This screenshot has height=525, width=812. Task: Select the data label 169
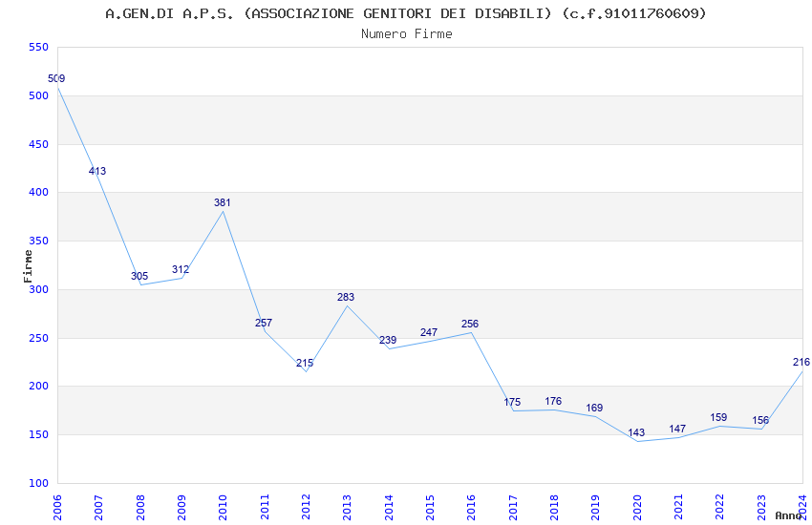(594, 409)
